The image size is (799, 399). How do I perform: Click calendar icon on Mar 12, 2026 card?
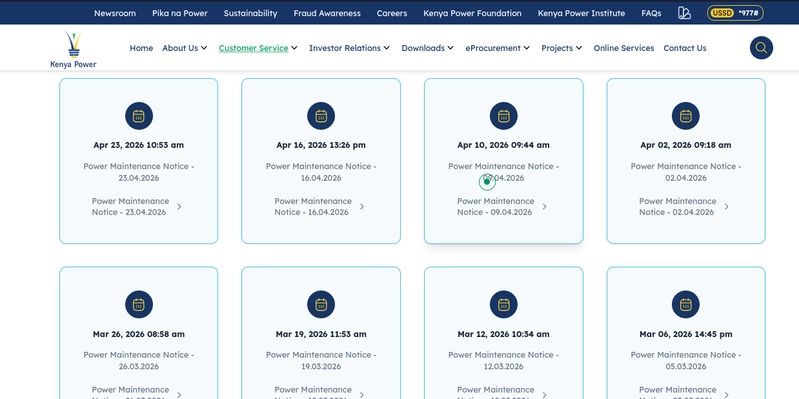point(503,305)
